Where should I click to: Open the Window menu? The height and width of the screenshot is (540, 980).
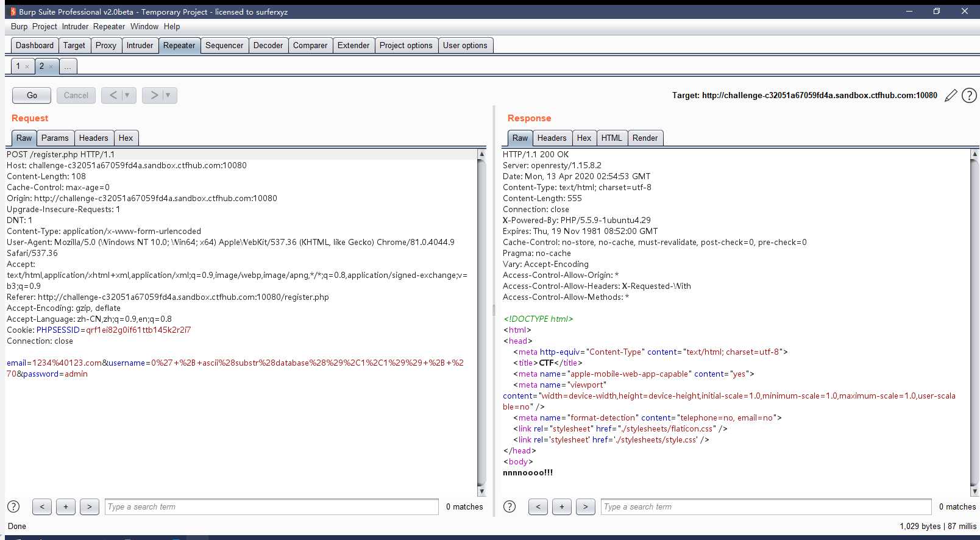click(x=144, y=26)
